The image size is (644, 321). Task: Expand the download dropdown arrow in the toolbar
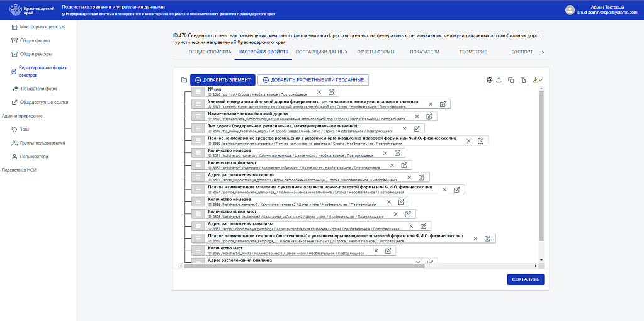click(x=540, y=81)
